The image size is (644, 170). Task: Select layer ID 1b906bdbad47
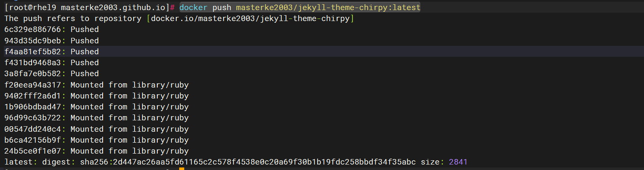(x=33, y=107)
